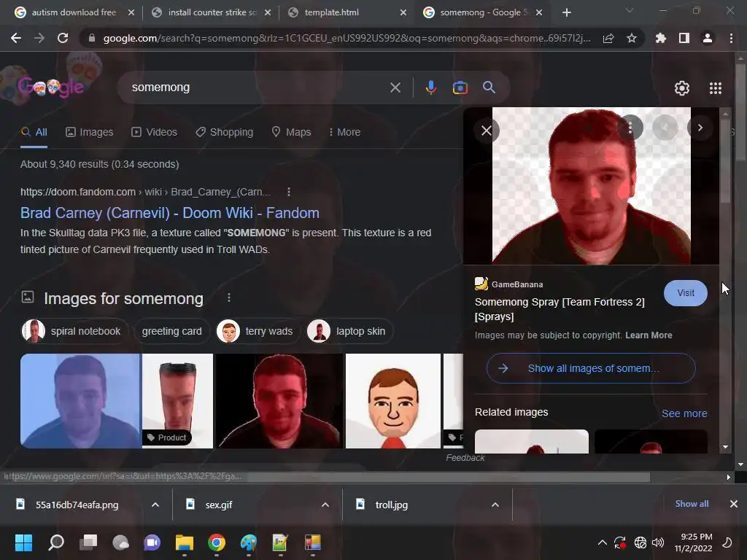The height and width of the screenshot is (560, 747).
Task: Go forward with the browser forward arrow
Action: point(39,38)
